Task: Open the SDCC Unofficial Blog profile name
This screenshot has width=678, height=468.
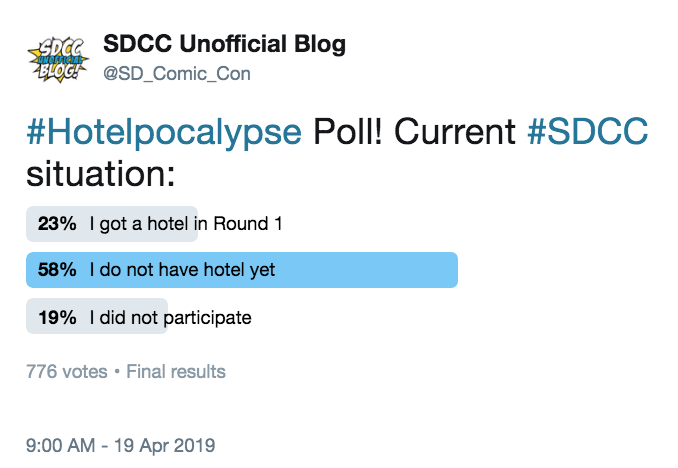Action: pyautogui.click(x=224, y=44)
